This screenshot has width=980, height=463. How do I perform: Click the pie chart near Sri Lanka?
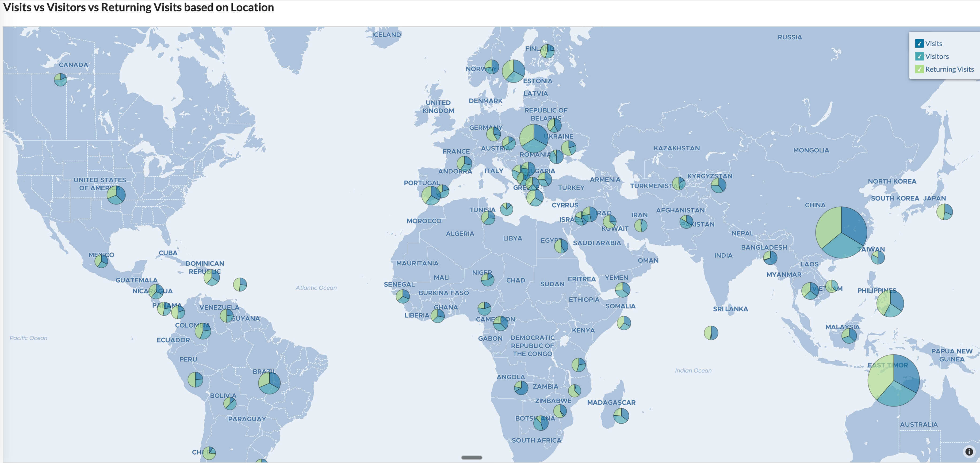pos(711,333)
